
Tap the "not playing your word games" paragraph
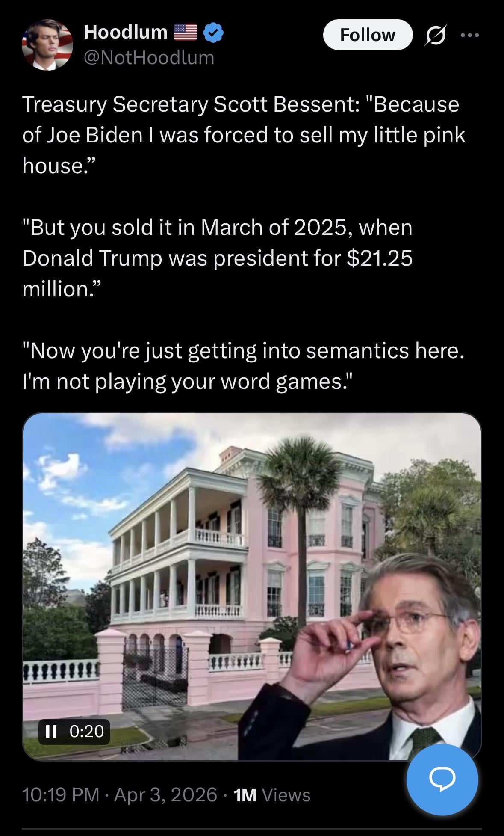(x=243, y=366)
